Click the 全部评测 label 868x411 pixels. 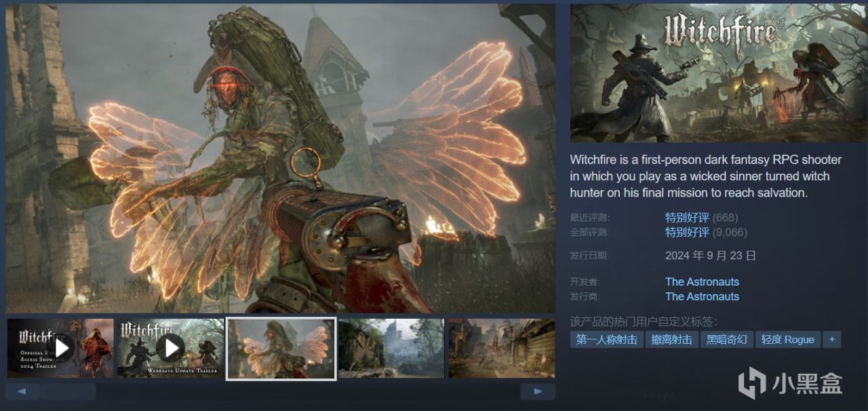click(589, 232)
